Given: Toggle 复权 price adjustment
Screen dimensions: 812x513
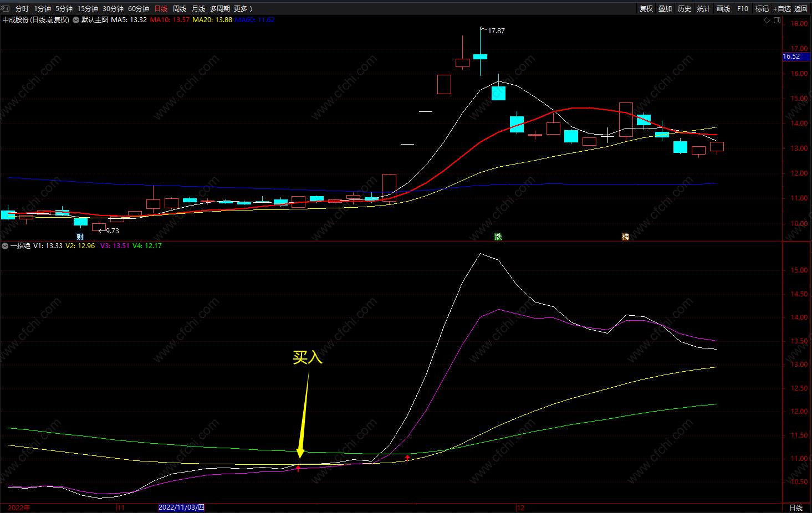Looking at the screenshot, I should (646, 9).
